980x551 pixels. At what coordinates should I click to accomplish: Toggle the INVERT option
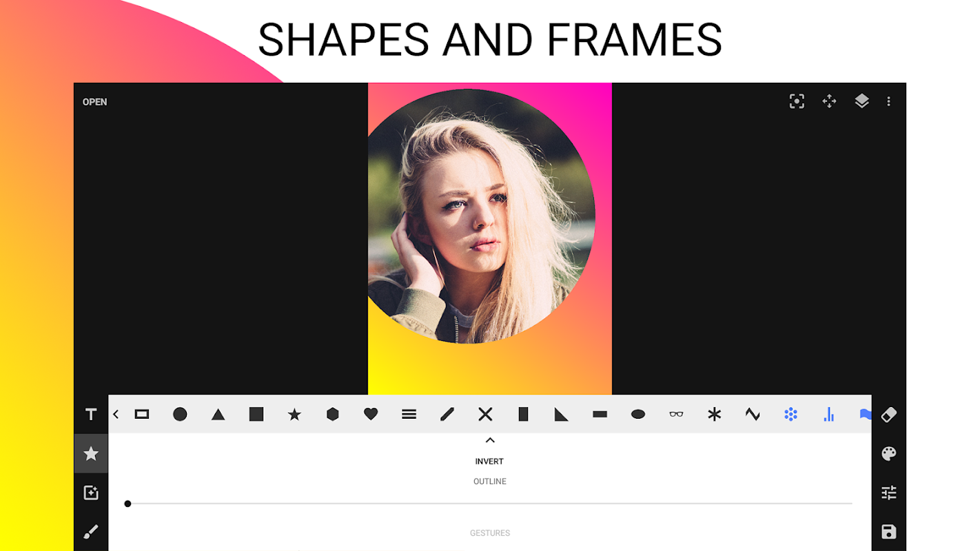(489, 461)
